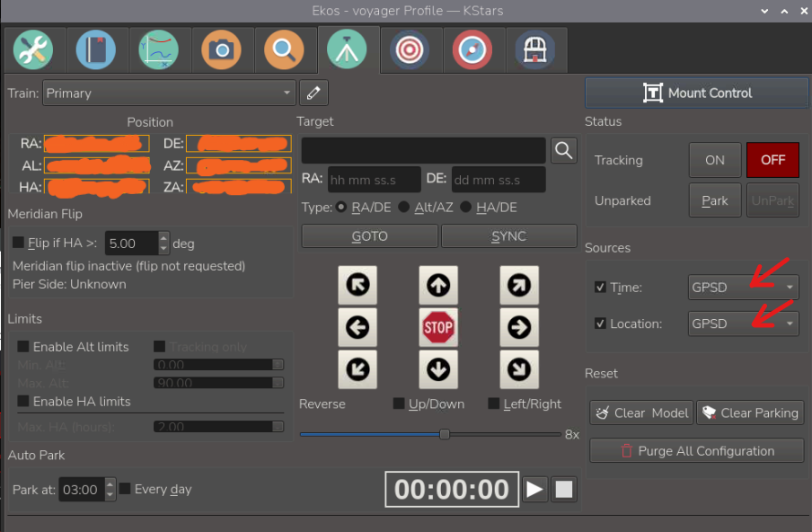Screen dimensions: 812x532
Task: Expand the Time source dropdown
Action: (x=743, y=288)
